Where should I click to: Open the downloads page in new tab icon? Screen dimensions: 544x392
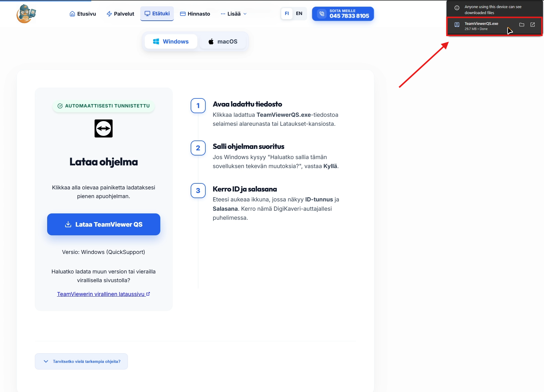533,25
